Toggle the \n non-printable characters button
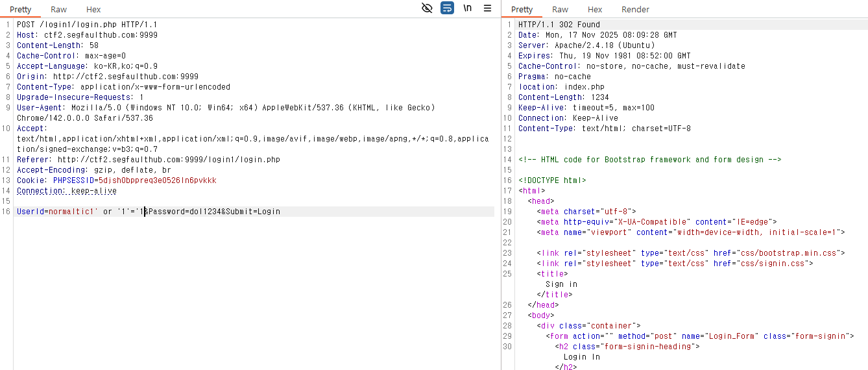Image resolution: width=868 pixels, height=370 pixels. pos(467,8)
